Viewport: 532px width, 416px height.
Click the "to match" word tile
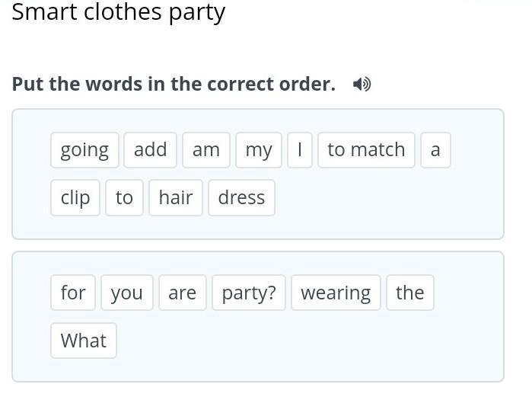(366, 150)
